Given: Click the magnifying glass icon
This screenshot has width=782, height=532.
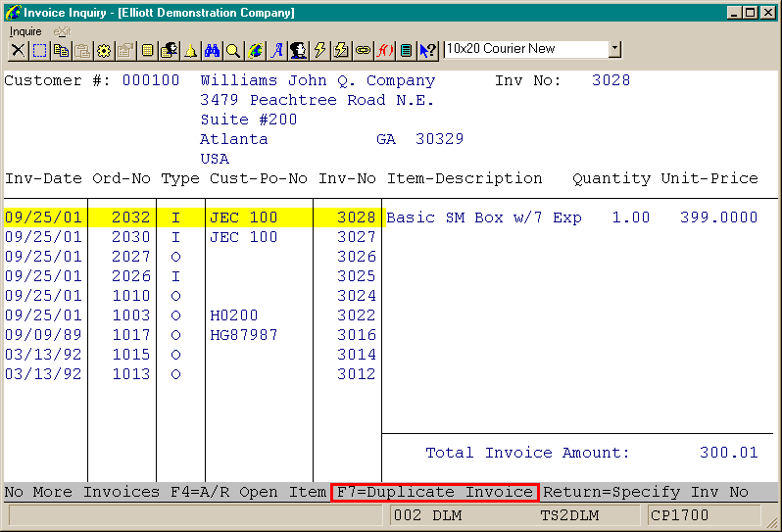Looking at the screenshot, I should pos(233,50).
